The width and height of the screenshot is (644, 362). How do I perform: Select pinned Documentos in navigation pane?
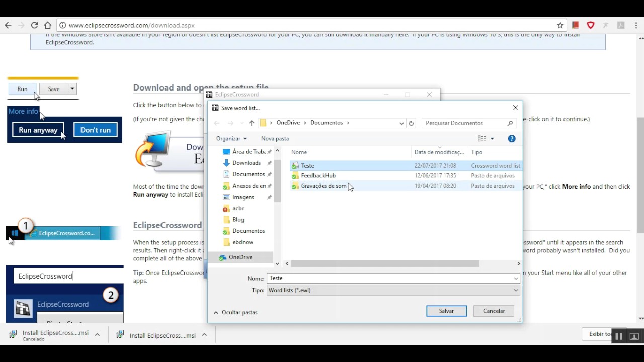[x=244, y=174]
